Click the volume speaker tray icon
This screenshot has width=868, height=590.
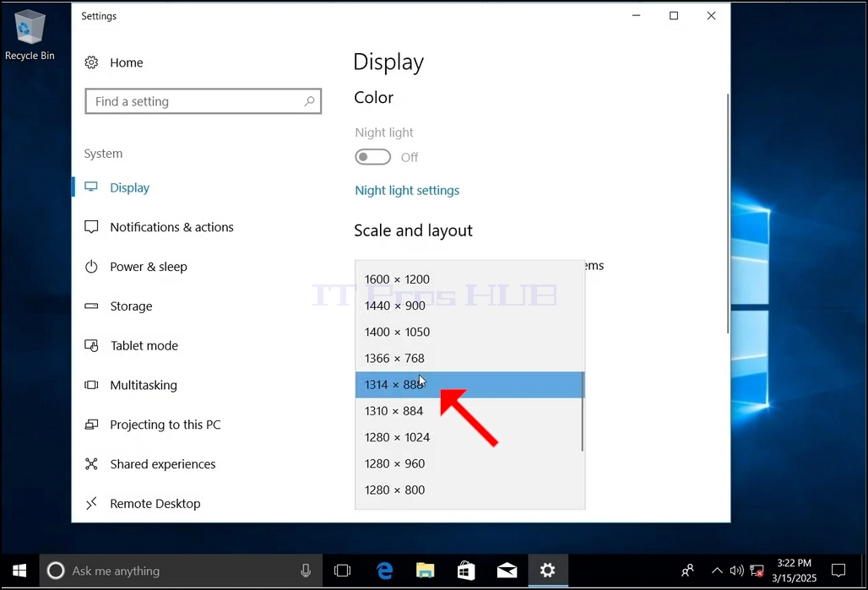tap(737, 571)
